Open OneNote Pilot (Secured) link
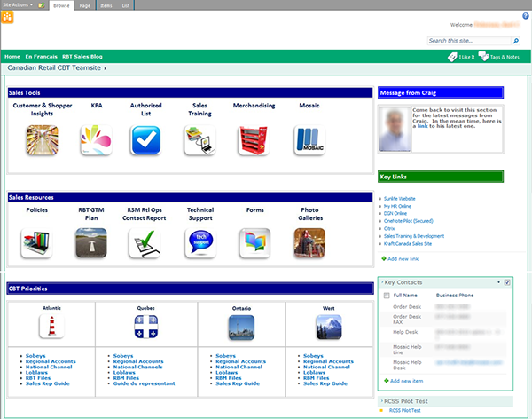532x419 pixels. pyautogui.click(x=409, y=221)
